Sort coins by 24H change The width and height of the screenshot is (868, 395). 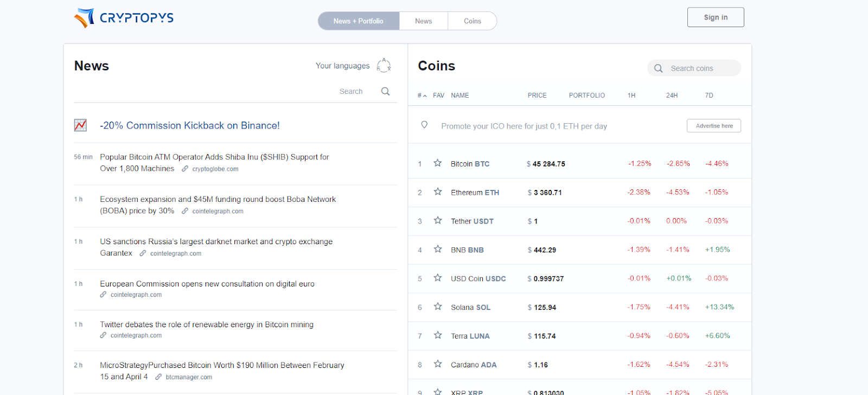pyautogui.click(x=672, y=95)
